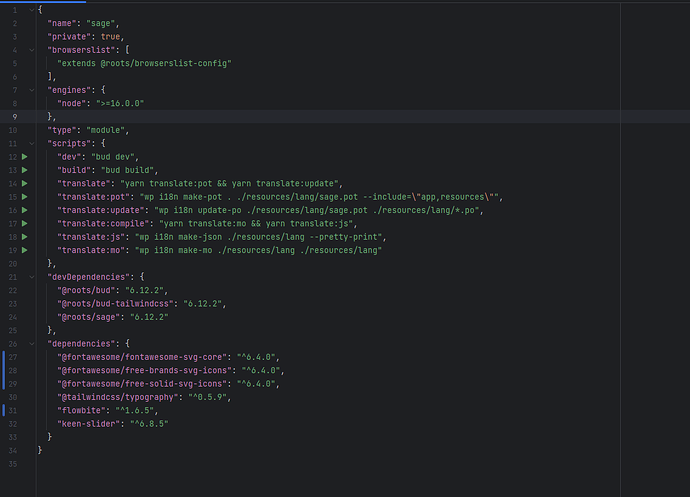Collapse the "browserslist" array fold arrow
This screenshot has height=497, width=690.
point(32,50)
